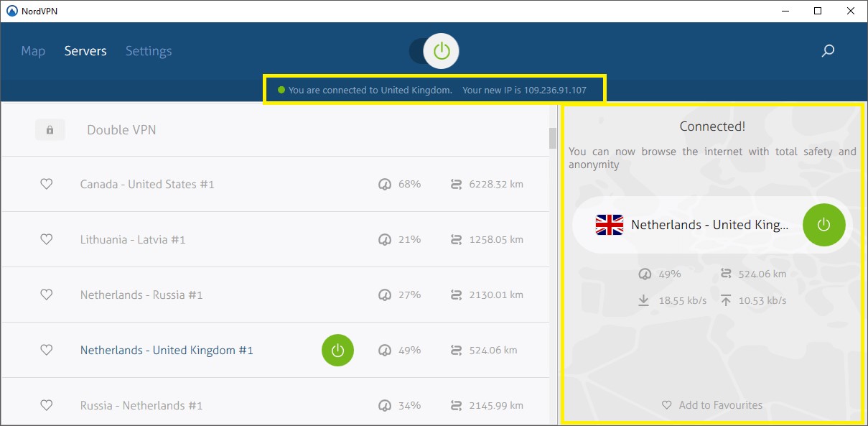Click the 21% load value

click(410, 239)
